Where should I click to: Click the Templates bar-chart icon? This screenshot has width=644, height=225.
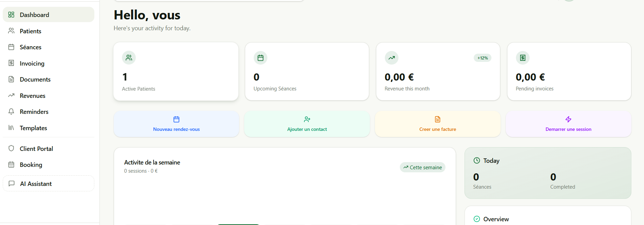pos(11,128)
